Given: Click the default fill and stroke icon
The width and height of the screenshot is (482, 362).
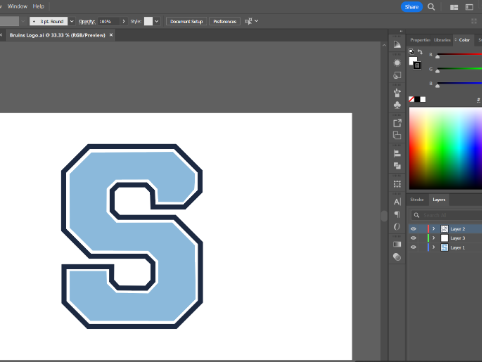Looking at the screenshot, I should [412, 51].
